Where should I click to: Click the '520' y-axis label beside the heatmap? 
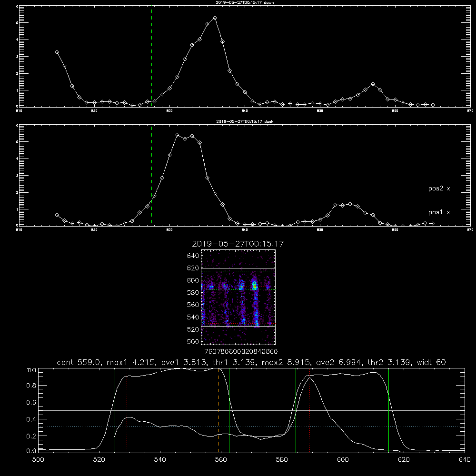click(x=193, y=329)
